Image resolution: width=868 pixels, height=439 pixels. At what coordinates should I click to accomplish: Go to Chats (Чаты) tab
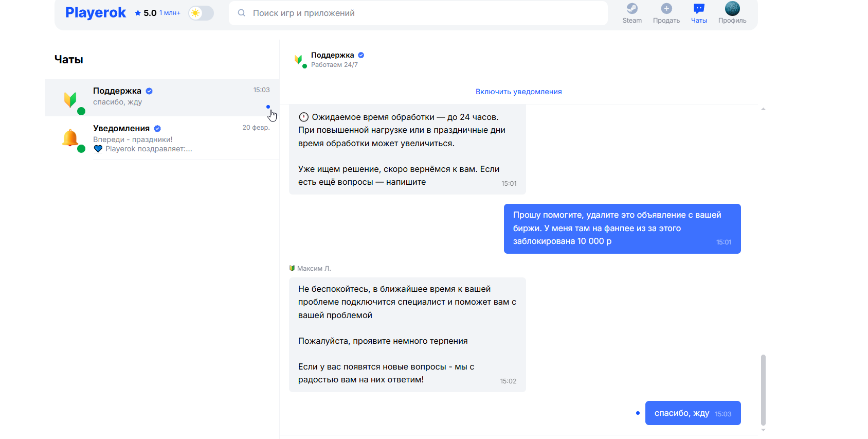699,13
